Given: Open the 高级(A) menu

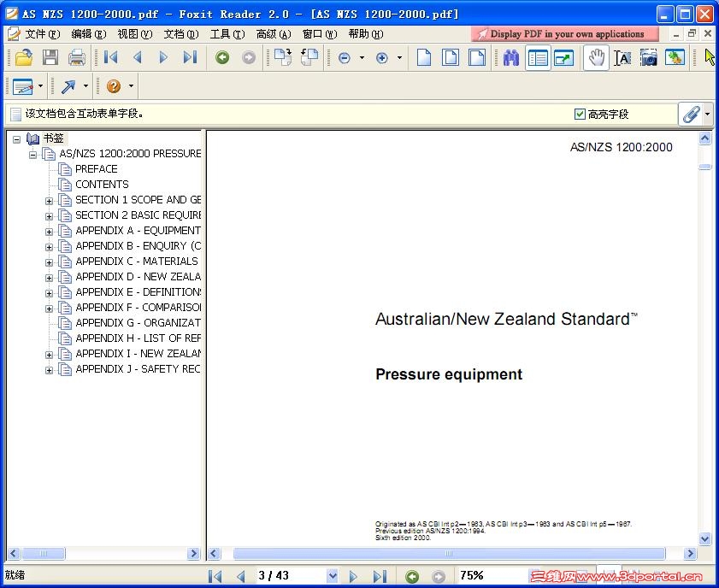Looking at the screenshot, I should coord(274,34).
